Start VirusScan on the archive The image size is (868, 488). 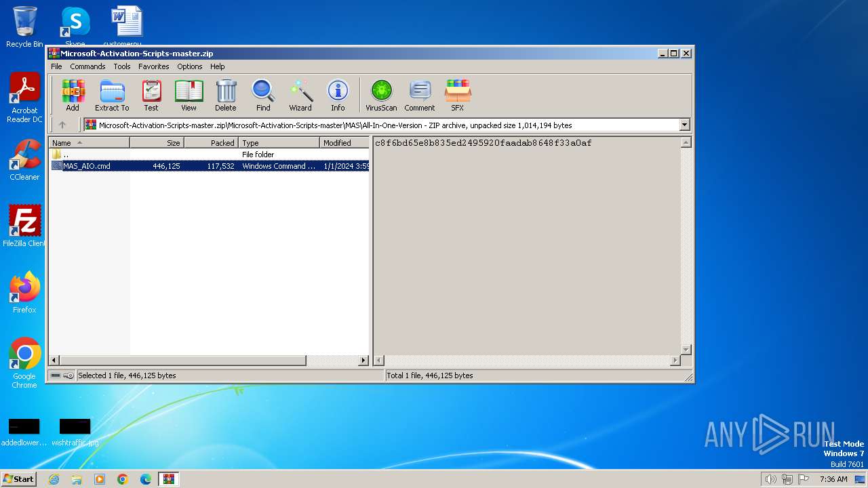pos(381,96)
